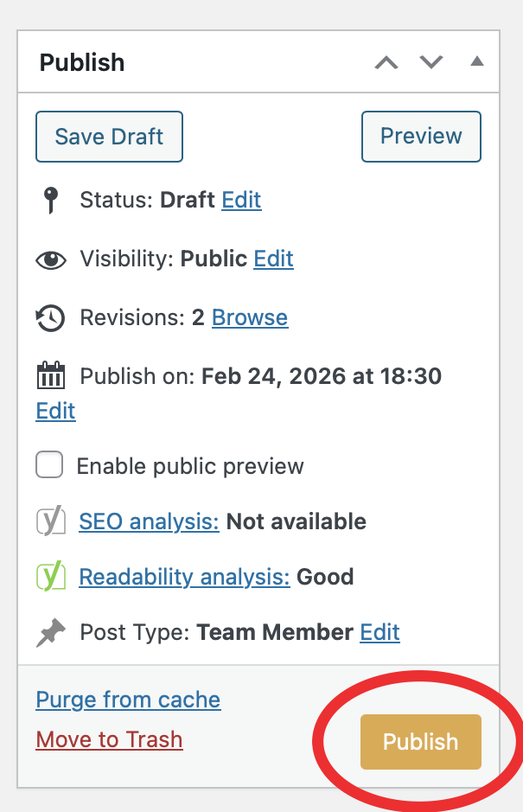Click the status pin icon
523x812 pixels.
pos(51,201)
